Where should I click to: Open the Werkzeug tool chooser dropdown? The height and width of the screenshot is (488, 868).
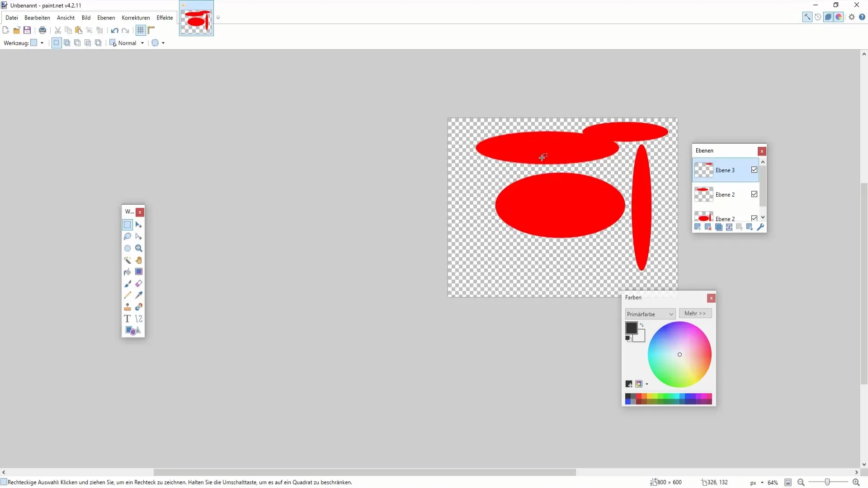tap(37, 43)
